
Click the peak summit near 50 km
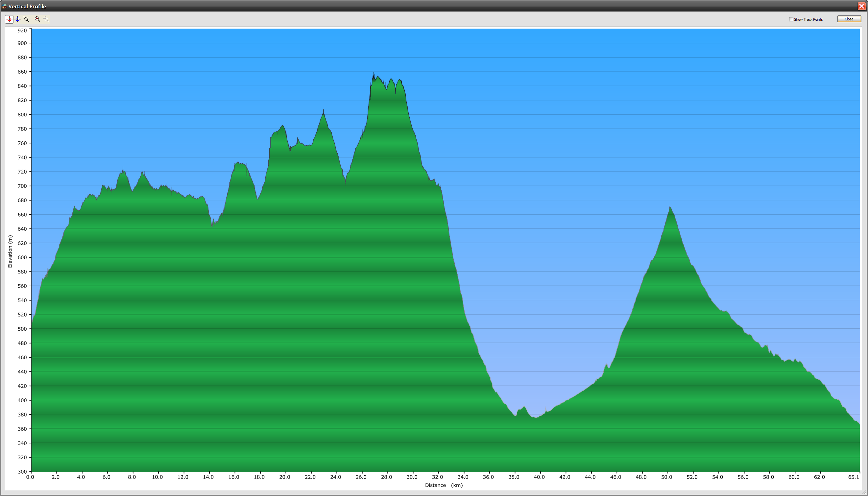(x=670, y=206)
